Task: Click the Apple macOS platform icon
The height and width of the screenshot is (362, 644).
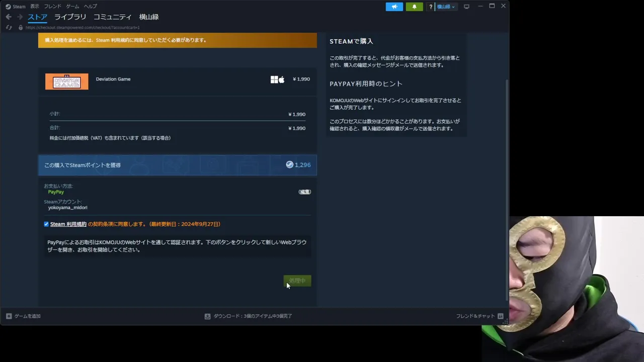Action: point(282,79)
